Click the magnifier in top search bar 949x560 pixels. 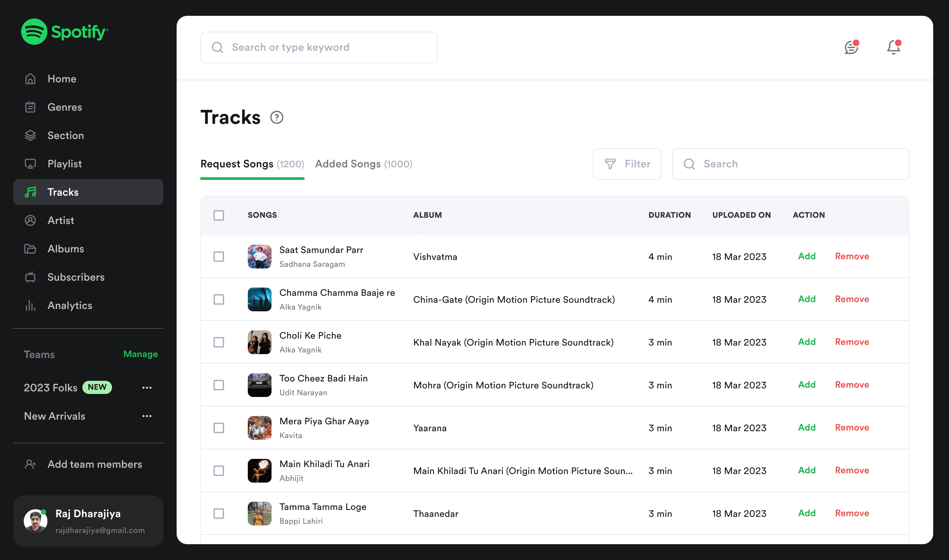coord(217,47)
